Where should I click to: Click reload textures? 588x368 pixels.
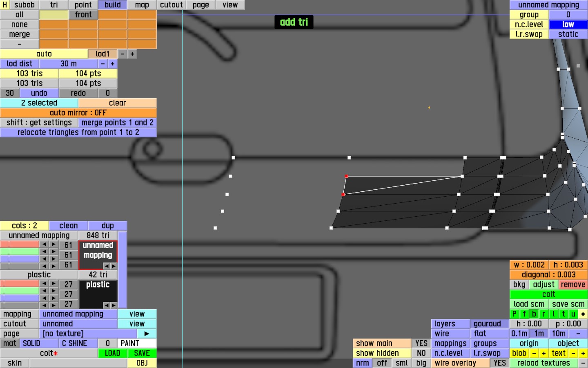coord(544,363)
